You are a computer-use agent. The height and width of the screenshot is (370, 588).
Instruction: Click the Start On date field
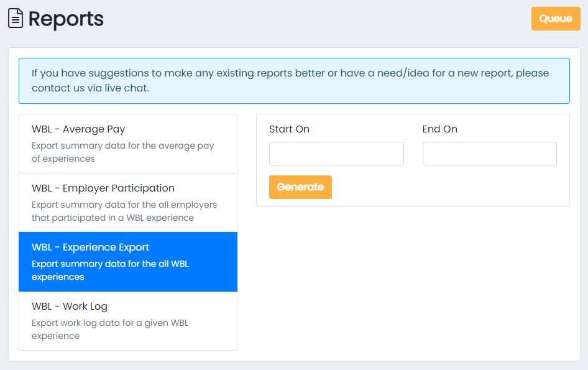click(336, 154)
